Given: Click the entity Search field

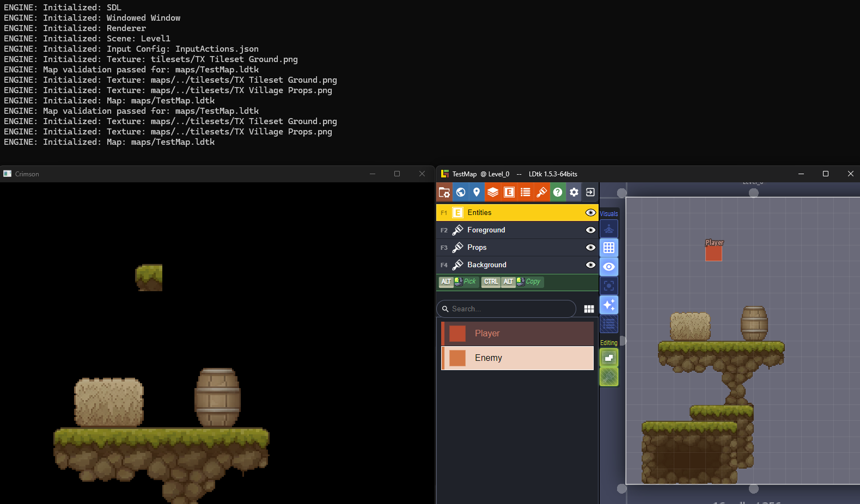Looking at the screenshot, I should (x=509, y=309).
